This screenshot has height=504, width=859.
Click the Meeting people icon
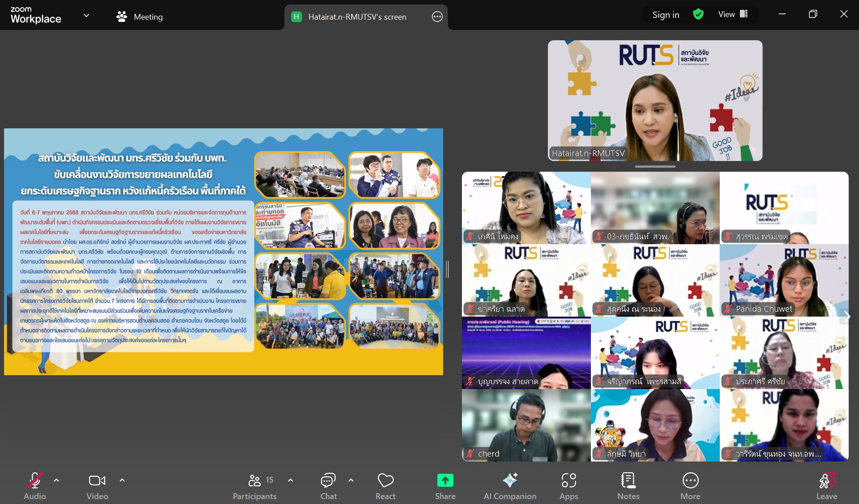tap(122, 17)
